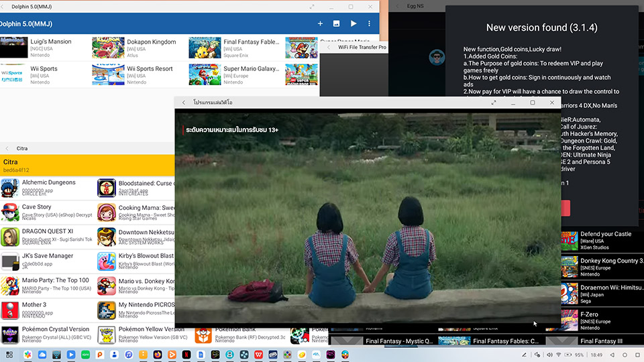Open Mother 3 in Citra list
Image resolution: width=644 pixels, height=362 pixels.
tap(48, 310)
